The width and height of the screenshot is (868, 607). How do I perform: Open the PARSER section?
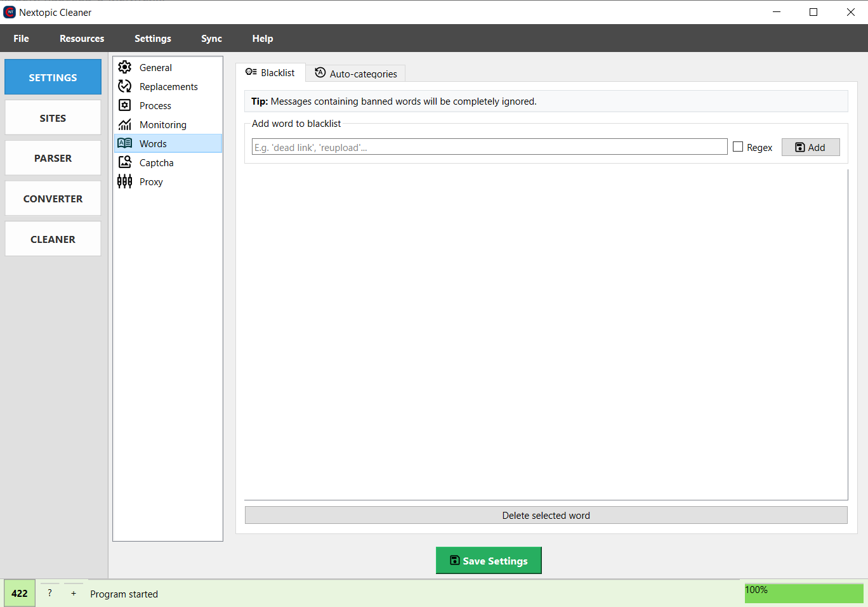53,158
